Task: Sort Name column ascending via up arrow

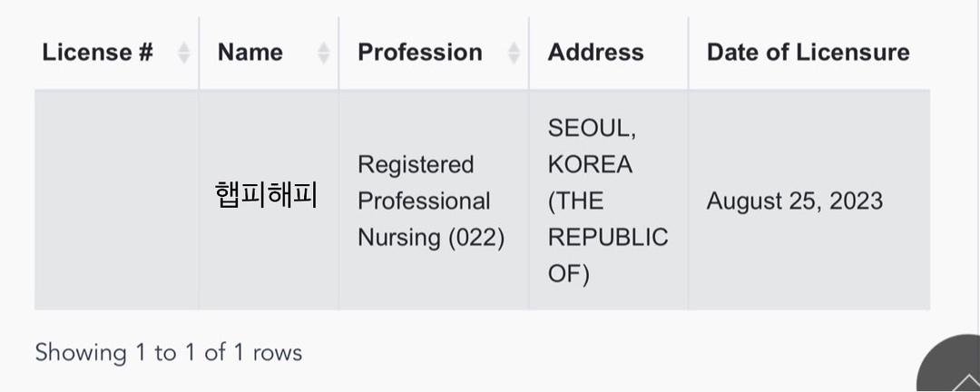Action: pos(323,46)
